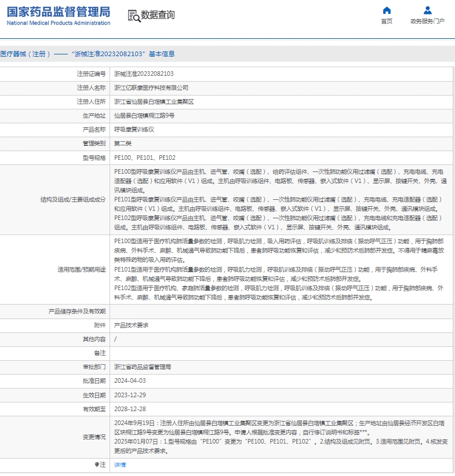The image size is (455, 476).
Task: Click National Medical Products Administration subtitle
Action: point(59,23)
